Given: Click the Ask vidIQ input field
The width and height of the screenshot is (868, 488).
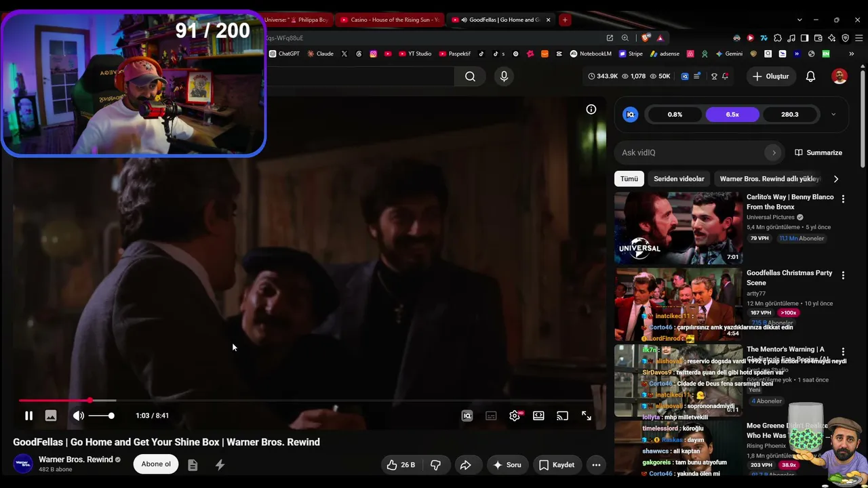Looking at the screenshot, I should point(692,152).
